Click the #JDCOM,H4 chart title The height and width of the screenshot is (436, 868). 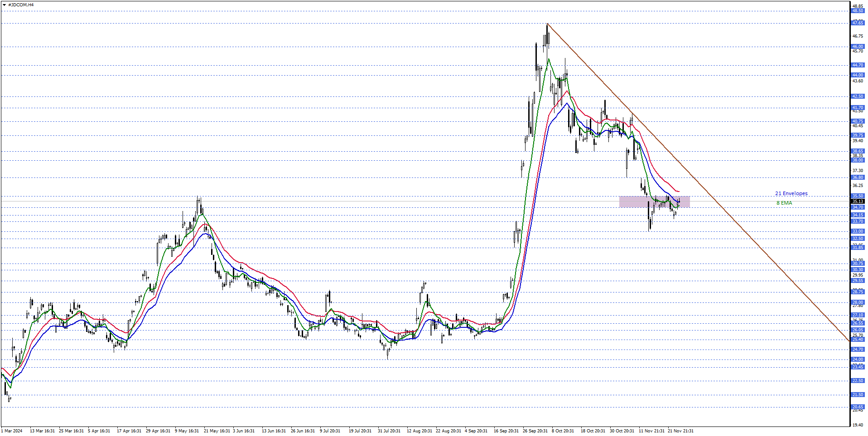21,5
